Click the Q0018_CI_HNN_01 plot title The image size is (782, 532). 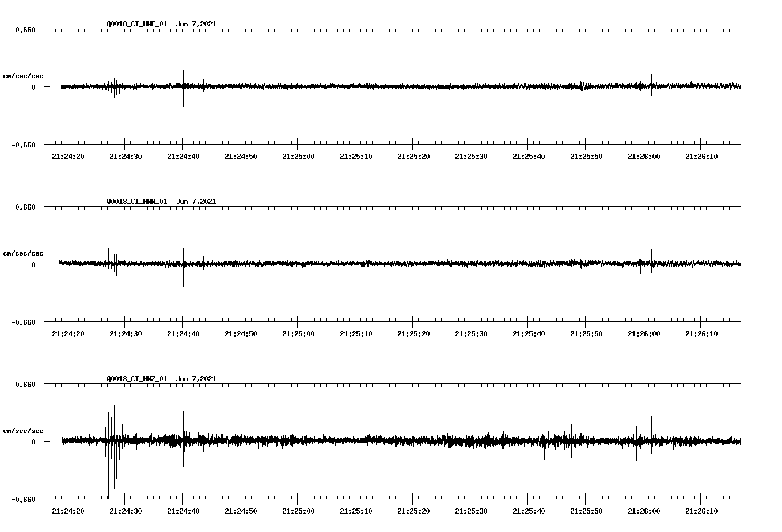137,202
